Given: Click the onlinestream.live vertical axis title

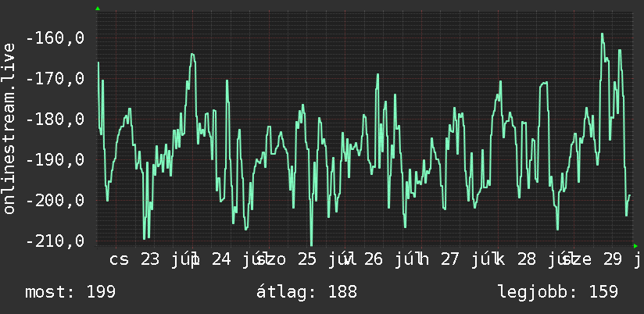Looking at the screenshot, I should click(9, 128).
